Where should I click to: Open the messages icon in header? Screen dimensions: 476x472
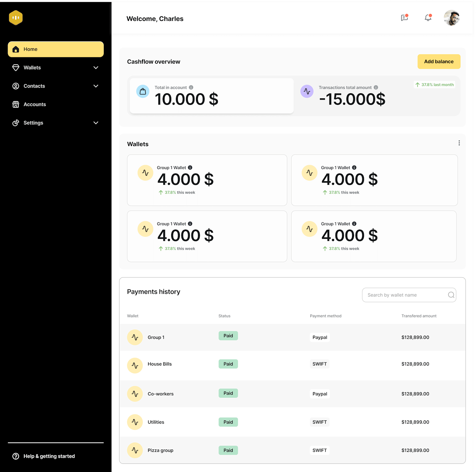pos(404,18)
